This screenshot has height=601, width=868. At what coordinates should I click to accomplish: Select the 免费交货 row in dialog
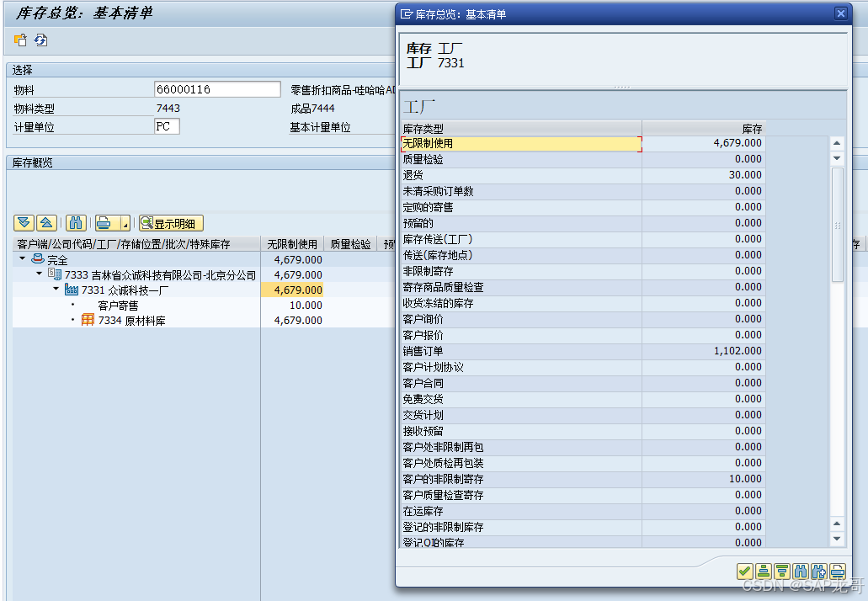(x=583, y=399)
